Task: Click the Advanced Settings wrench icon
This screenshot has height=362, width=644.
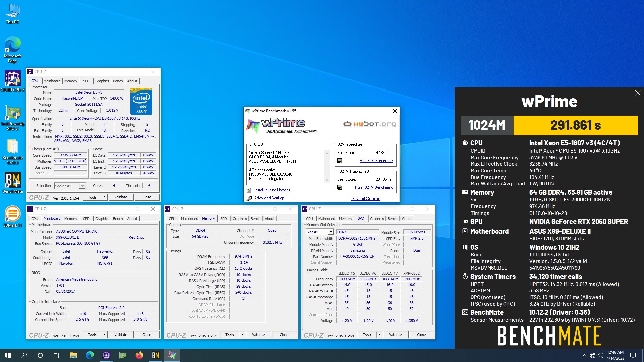Action: (x=249, y=198)
